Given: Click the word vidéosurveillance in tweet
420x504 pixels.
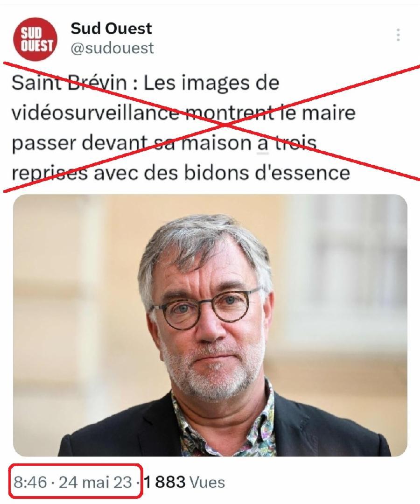Looking at the screenshot, I should pyautogui.click(x=96, y=112).
